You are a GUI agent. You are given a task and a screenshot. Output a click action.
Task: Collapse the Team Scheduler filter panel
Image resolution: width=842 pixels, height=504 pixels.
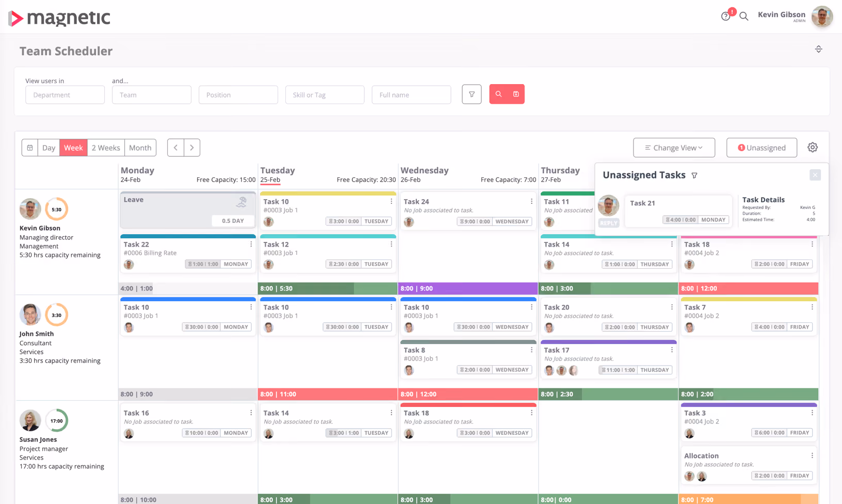click(x=818, y=50)
